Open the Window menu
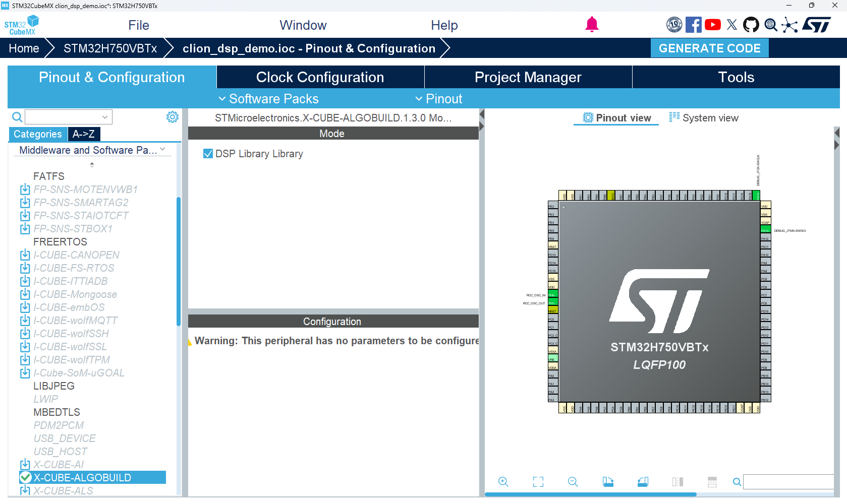 coord(303,25)
